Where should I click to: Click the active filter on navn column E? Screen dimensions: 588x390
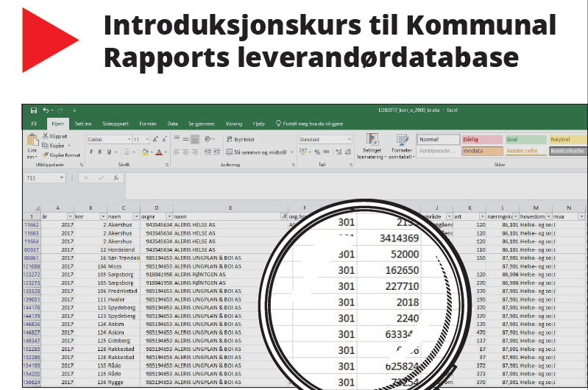[x=284, y=217]
